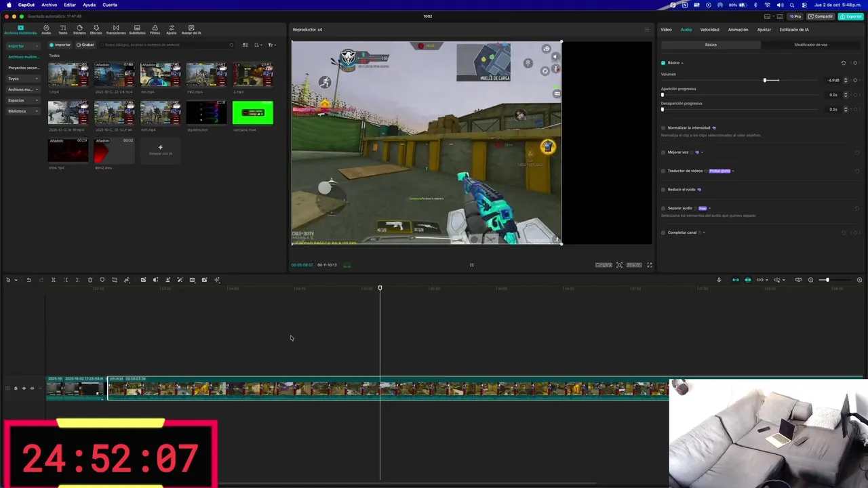Toggle the main magnetic track snapping icon
Screen dimensions: 868x488
[x=736, y=280]
